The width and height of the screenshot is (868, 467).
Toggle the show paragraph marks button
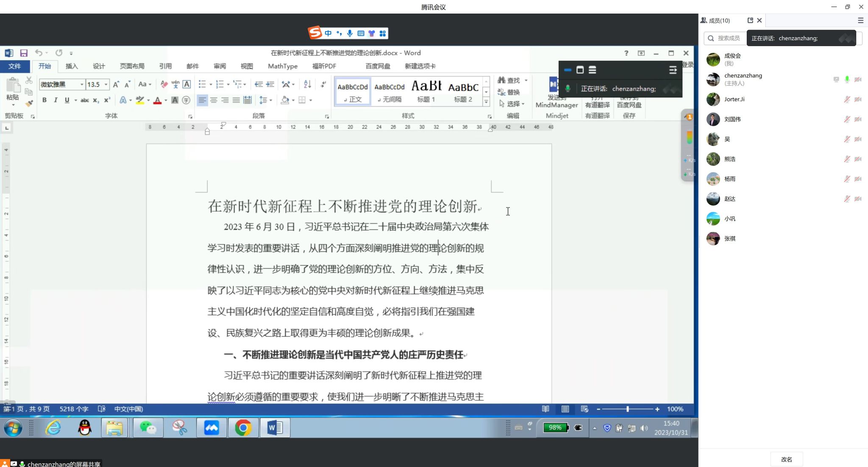[x=323, y=84]
